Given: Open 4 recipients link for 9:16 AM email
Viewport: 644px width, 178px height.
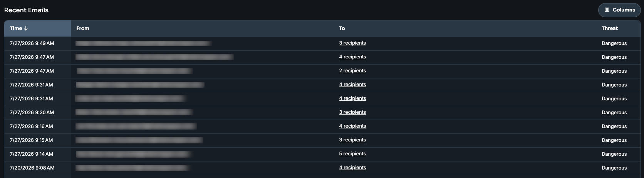Looking at the screenshot, I should 352,126.
